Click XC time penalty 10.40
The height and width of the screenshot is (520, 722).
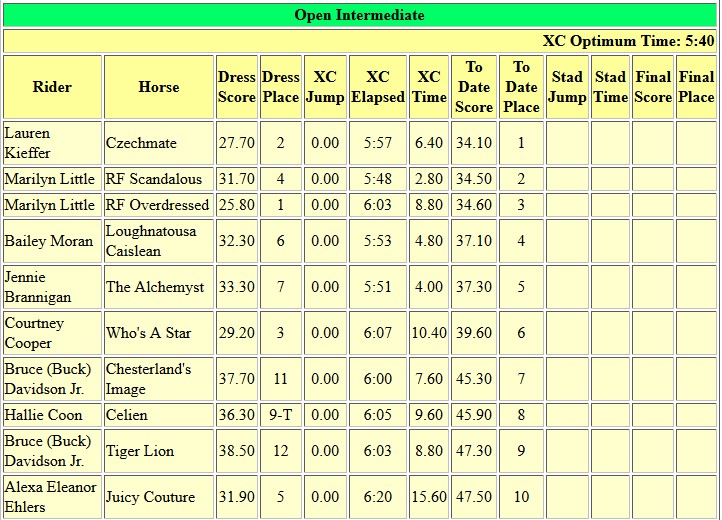(x=429, y=333)
